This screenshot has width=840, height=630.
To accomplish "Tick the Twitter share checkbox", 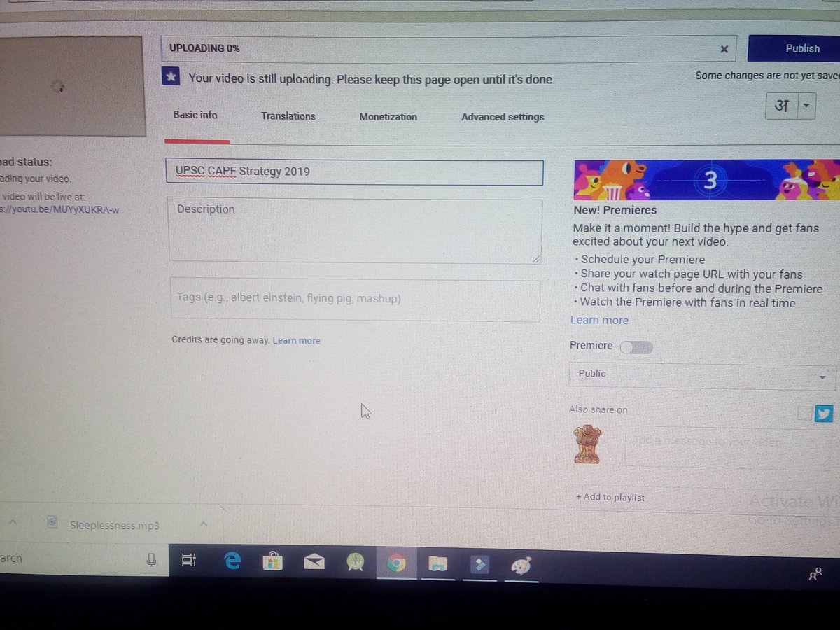I will click(x=805, y=414).
